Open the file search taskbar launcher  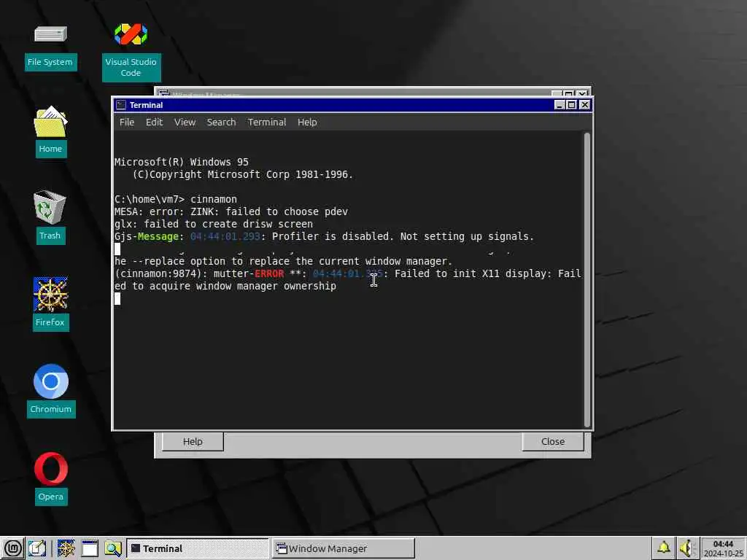click(x=113, y=548)
